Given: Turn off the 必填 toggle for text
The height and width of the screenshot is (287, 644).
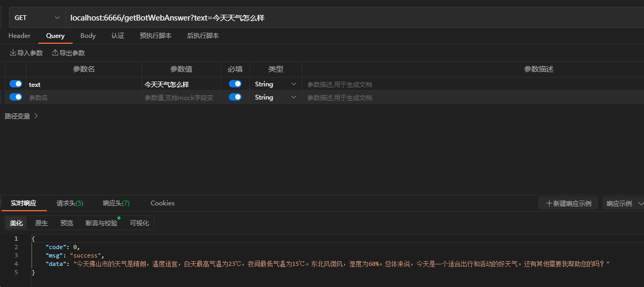Looking at the screenshot, I should click(x=235, y=84).
